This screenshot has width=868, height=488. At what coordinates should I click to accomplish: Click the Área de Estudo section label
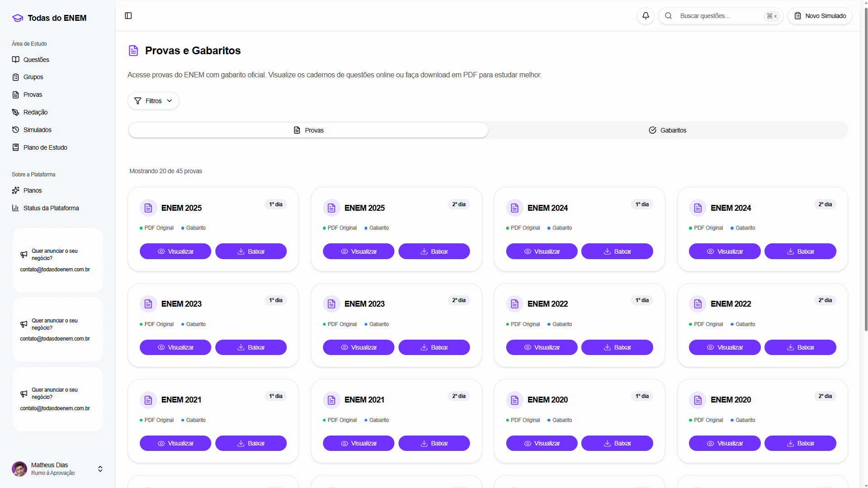29,44
